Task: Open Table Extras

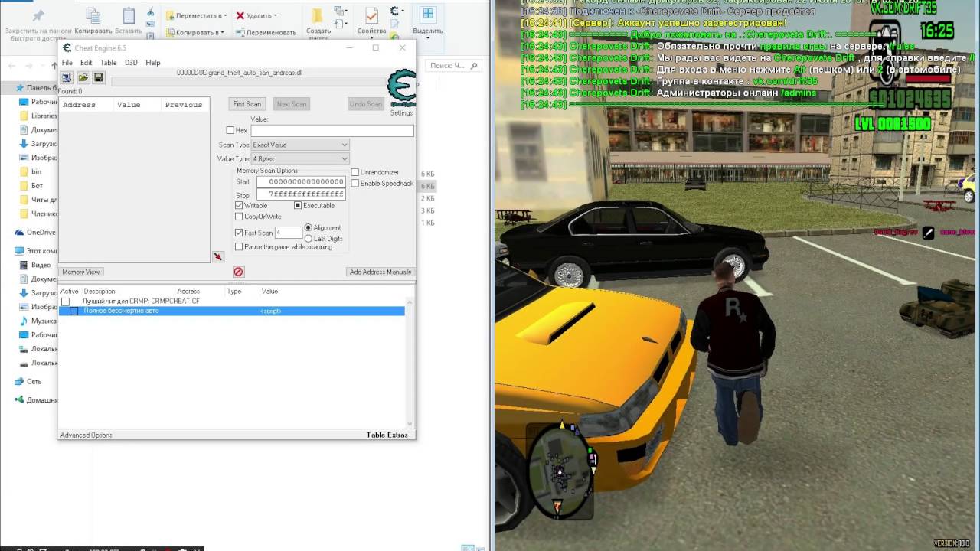Action: coord(387,435)
